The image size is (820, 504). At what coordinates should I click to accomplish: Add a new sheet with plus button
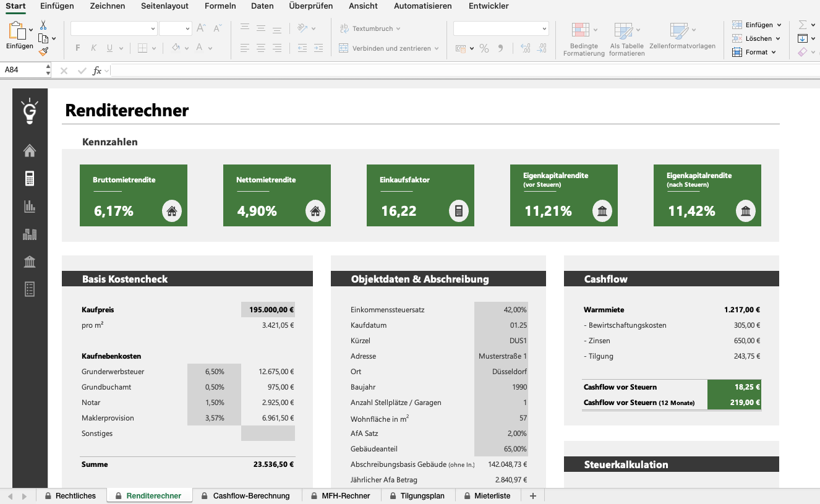click(x=532, y=496)
